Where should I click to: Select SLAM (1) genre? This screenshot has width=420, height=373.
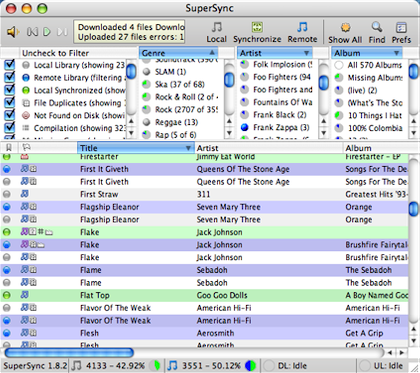coord(170,72)
